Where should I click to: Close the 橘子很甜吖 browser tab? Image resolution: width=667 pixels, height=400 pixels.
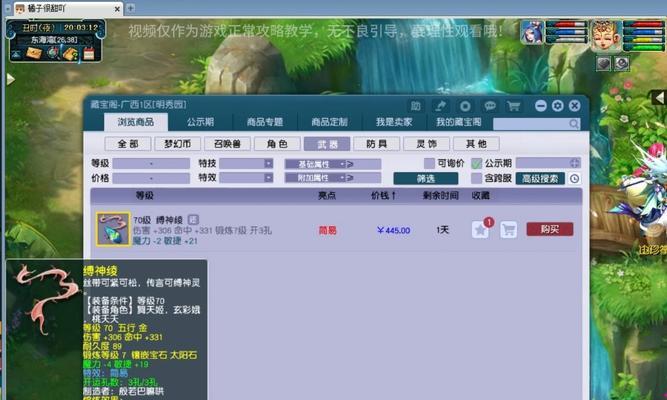(117, 9)
